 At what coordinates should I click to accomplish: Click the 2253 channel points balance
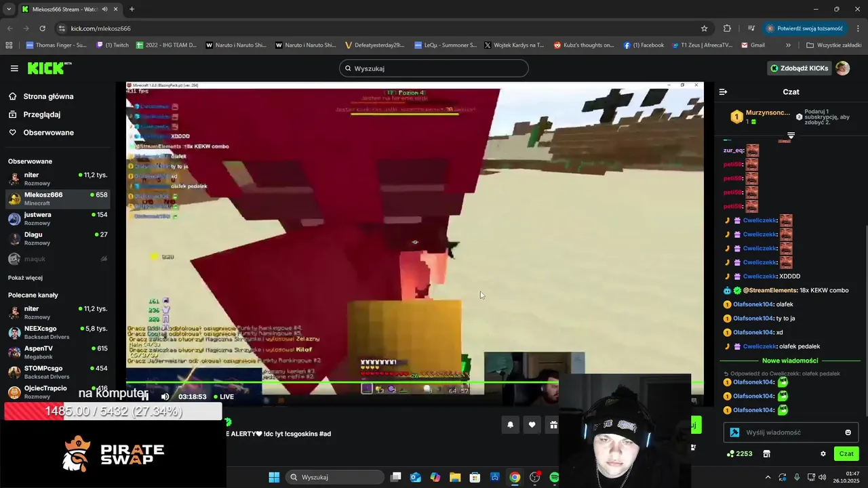coord(739,453)
